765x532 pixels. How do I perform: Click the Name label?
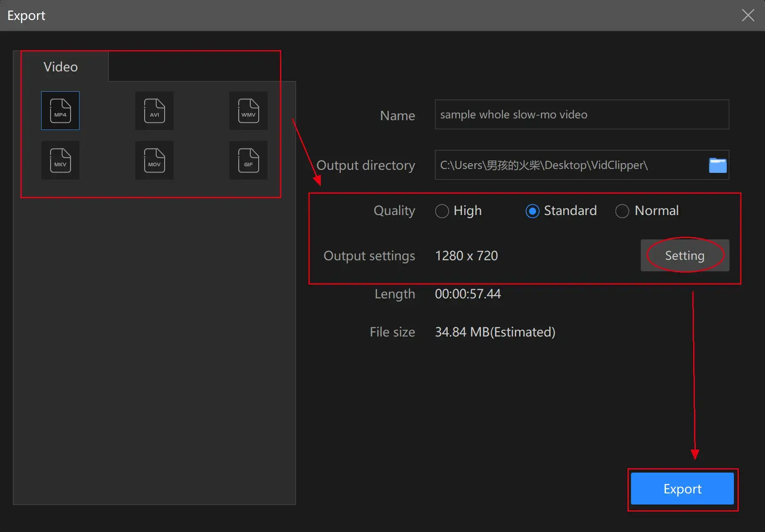[398, 116]
